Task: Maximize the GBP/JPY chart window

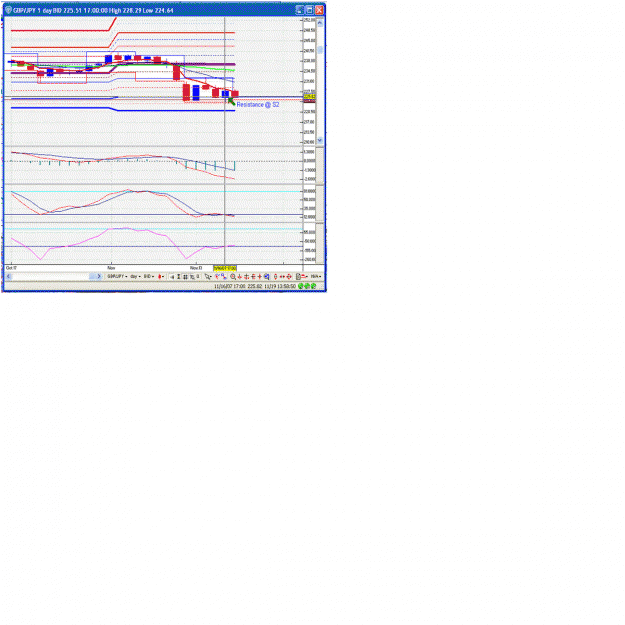Action: (x=309, y=10)
